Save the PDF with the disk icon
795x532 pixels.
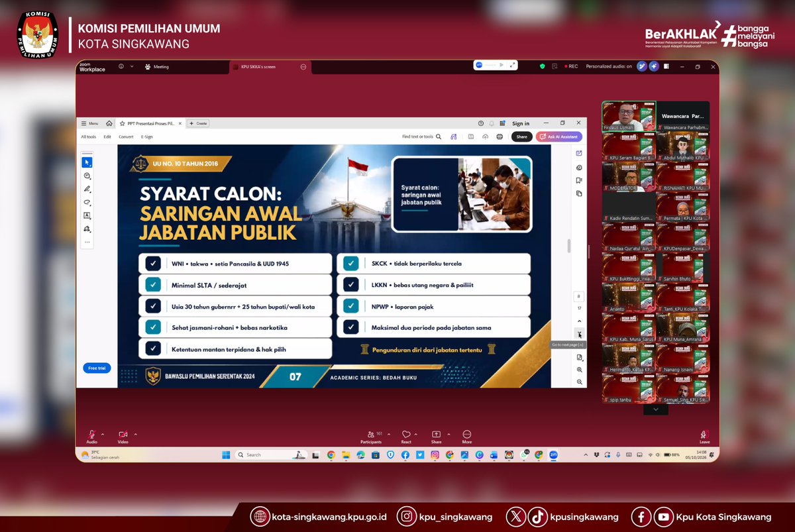click(470, 136)
